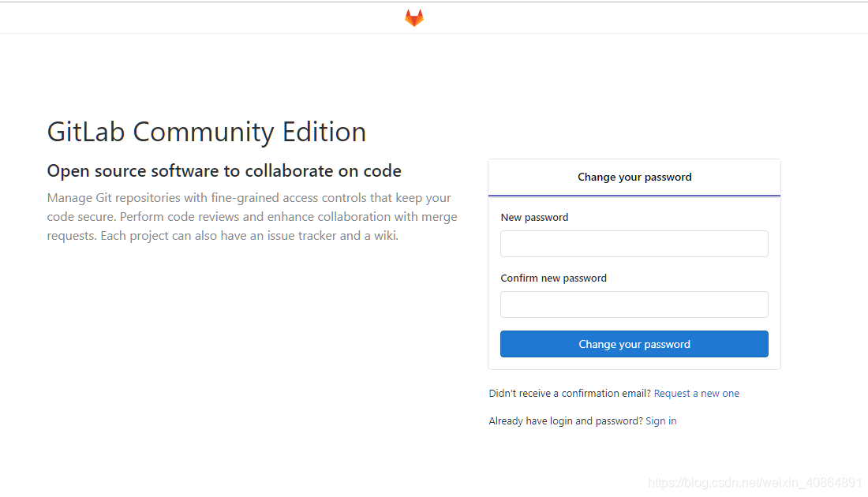Follow the Sign in link
The width and height of the screenshot is (868, 497).
point(661,420)
